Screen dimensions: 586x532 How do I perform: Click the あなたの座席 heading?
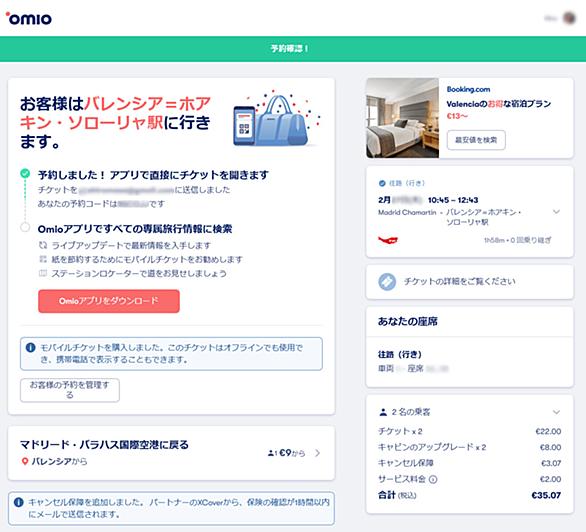408,321
